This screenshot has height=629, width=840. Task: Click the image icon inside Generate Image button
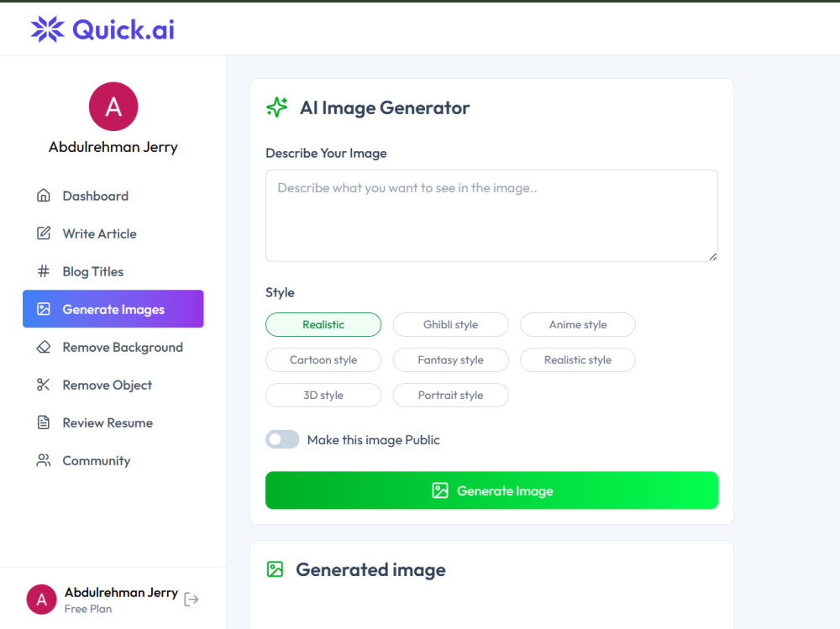pyautogui.click(x=440, y=490)
